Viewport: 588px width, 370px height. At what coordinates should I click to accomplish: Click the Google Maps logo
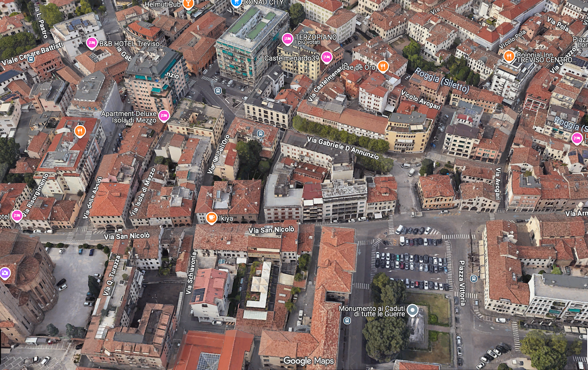[308, 361]
